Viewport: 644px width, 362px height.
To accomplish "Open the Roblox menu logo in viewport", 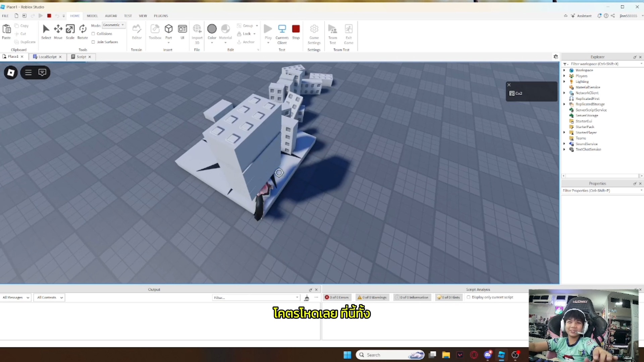I will coord(11,72).
